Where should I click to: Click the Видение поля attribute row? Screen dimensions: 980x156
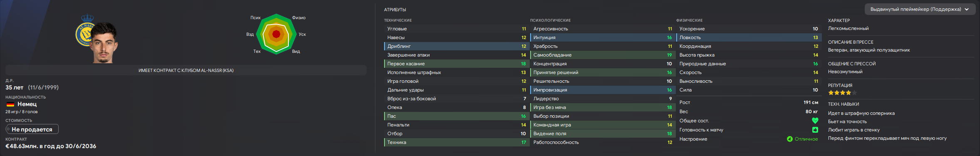pyautogui.click(x=602, y=134)
